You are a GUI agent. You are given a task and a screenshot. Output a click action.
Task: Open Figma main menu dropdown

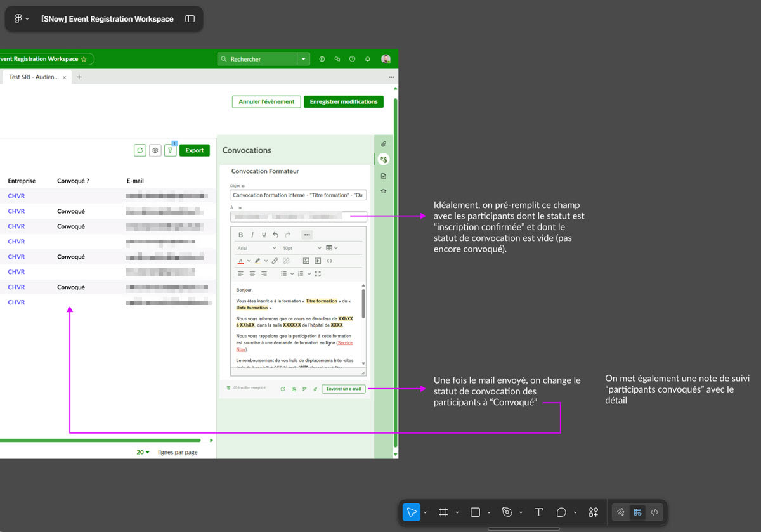pyautogui.click(x=21, y=19)
